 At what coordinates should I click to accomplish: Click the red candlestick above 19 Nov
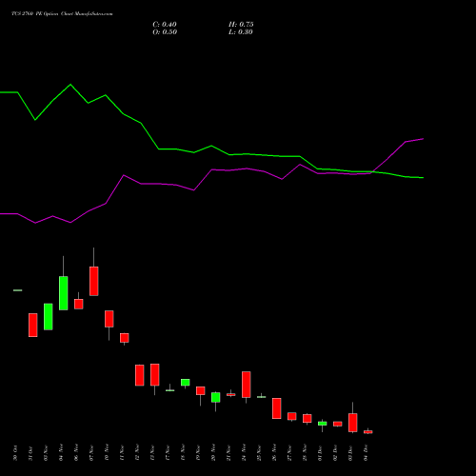201,390
